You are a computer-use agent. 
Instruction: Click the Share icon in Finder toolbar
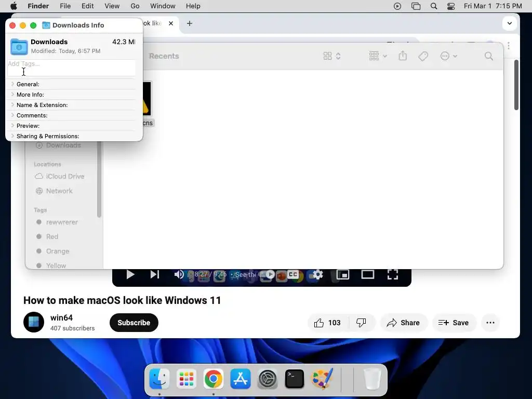click(x=403, y=56)
